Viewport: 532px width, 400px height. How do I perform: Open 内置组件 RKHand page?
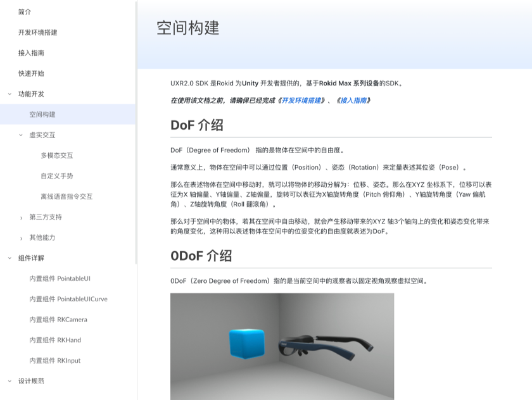pos(55,340)
